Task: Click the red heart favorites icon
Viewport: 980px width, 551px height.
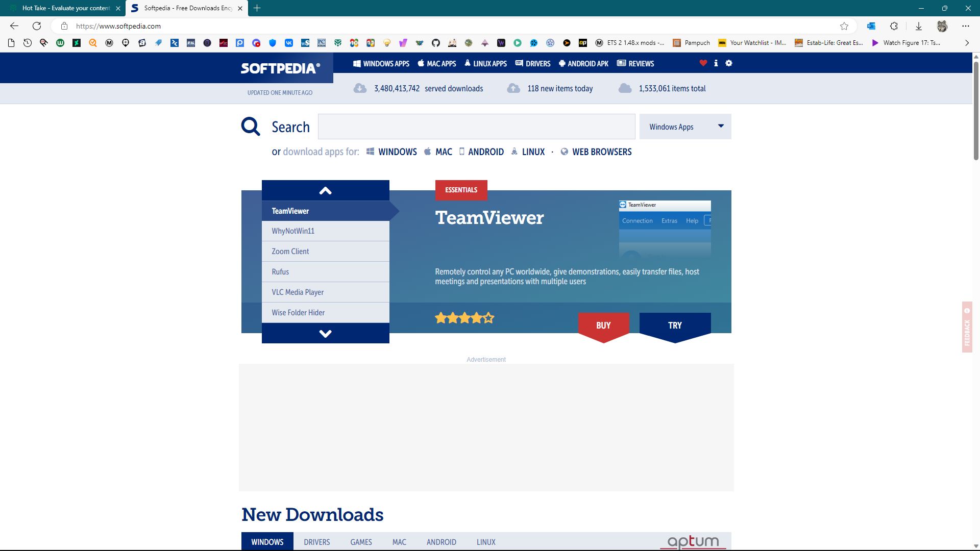Action: tap(703, 63)
